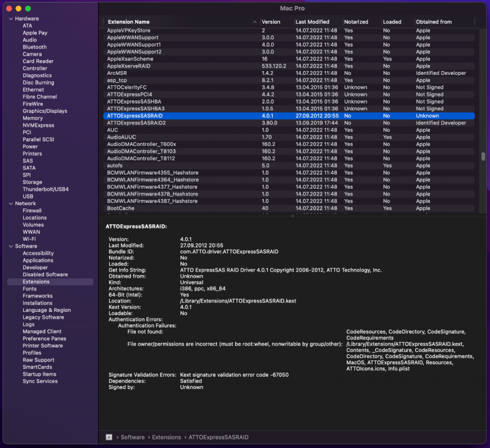Select Diagnostics in the sidebar
Screen dimensions: 490x448
coord(37,75)
